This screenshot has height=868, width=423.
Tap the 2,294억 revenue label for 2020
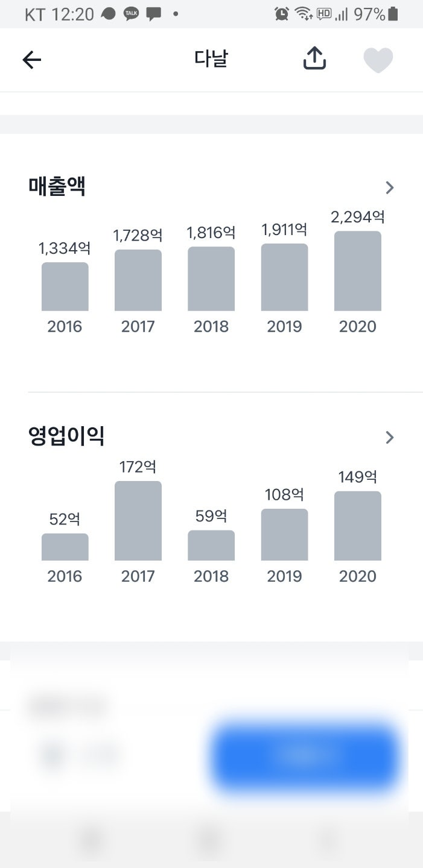(357, 216)
